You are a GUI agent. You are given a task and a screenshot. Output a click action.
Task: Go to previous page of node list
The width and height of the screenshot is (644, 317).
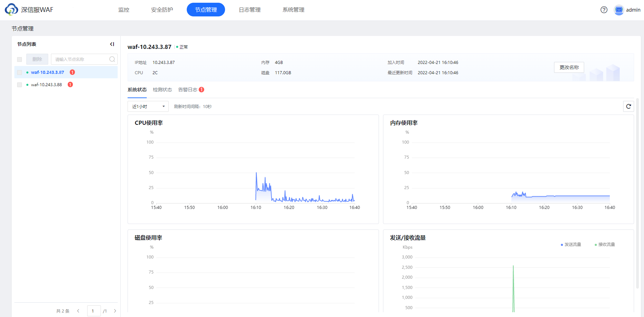78,311
